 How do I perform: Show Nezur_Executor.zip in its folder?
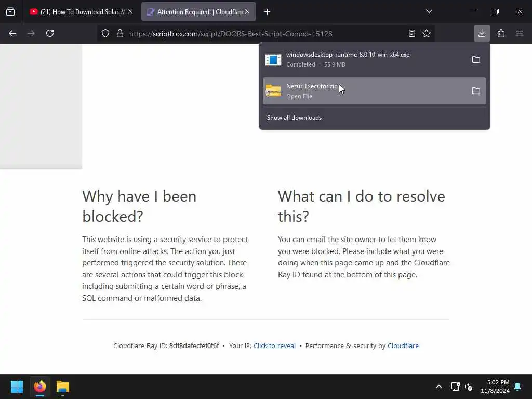476,91
